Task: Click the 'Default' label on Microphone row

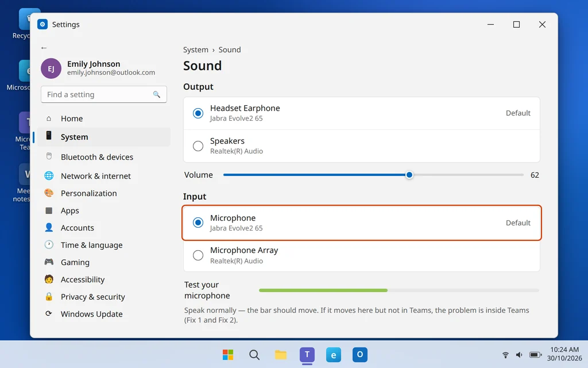Action: [x=518, y=223]
